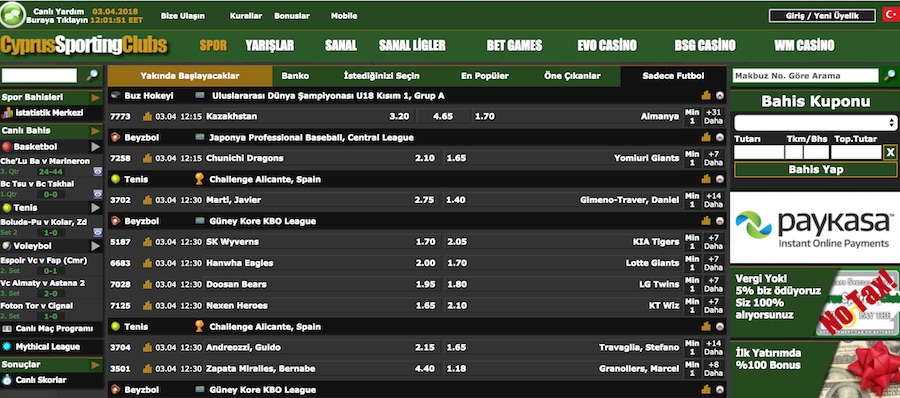Expand the Basketbol live betting list
900x398 pixels.
pyautogui.click(x=95, y=146)
